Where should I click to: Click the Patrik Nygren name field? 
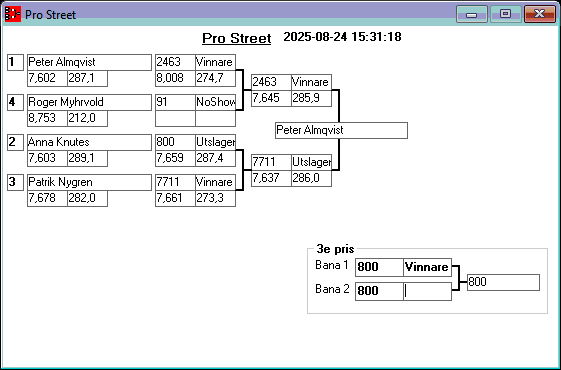pyautogui.click(x=89, y=182)
